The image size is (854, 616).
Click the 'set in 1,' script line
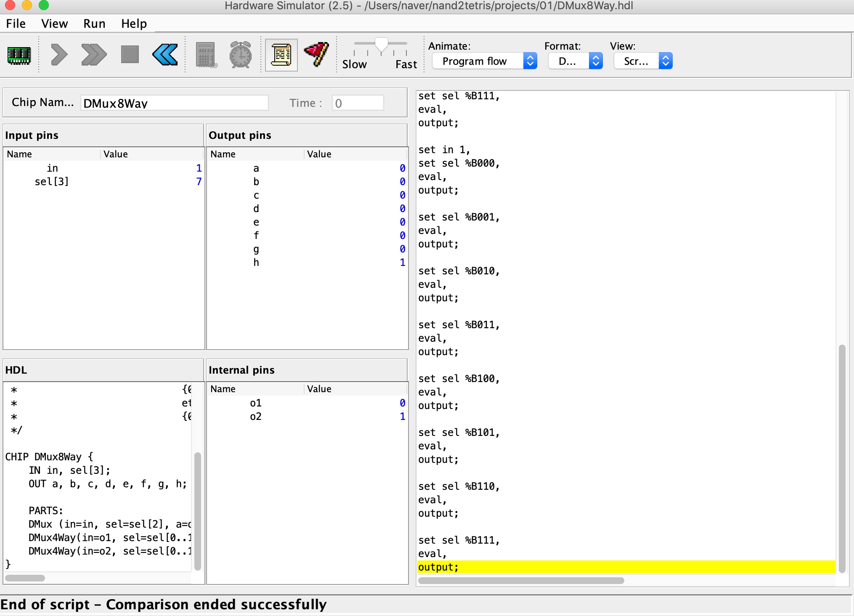[444, 150]
